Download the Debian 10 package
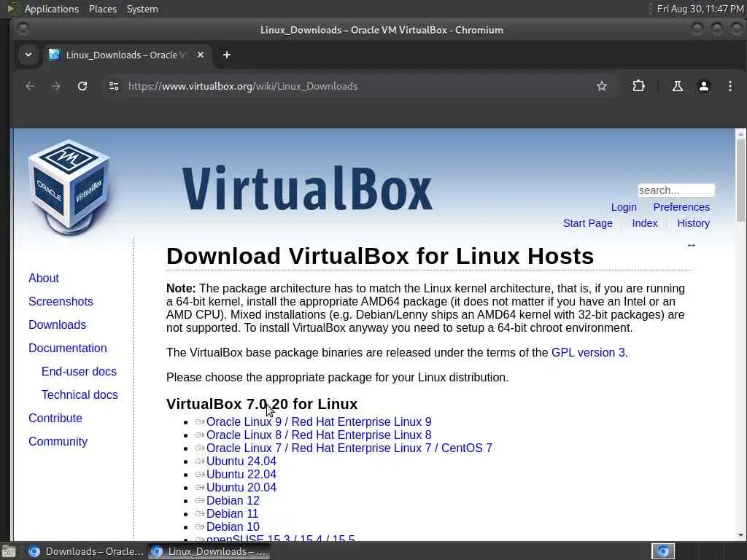Image resolution: width=747 pixels, height=560 pixels. [x=233, y=526]
